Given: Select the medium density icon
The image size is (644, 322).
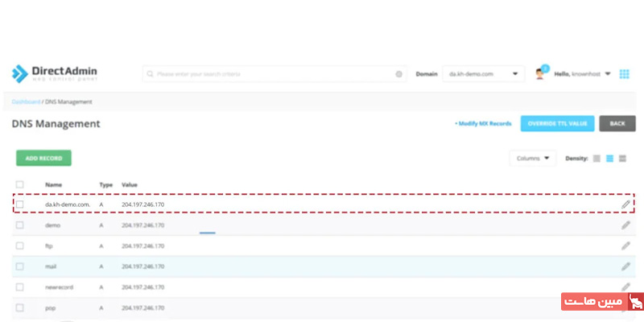Looking at the screenshot, I should click(x=609, y=159).
